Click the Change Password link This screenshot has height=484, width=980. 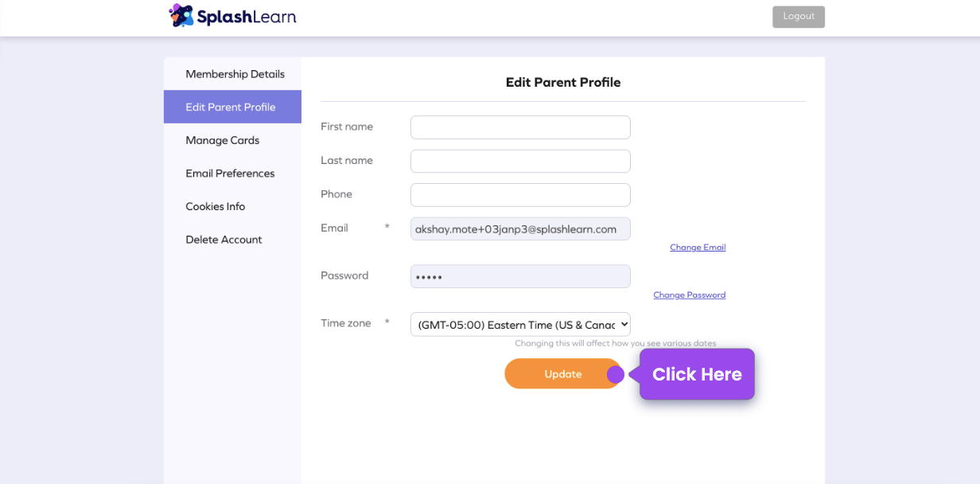tap(689, 295)
